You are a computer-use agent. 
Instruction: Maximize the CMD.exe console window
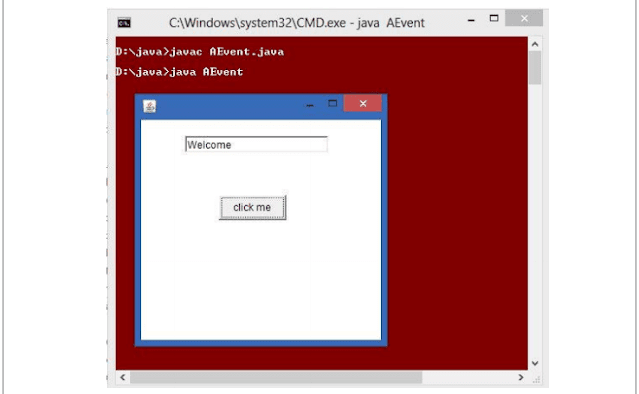coord(494,18)
